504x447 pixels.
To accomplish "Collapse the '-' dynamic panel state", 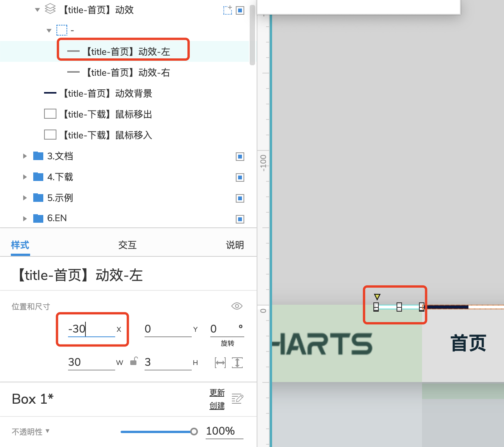I will 49,31.
